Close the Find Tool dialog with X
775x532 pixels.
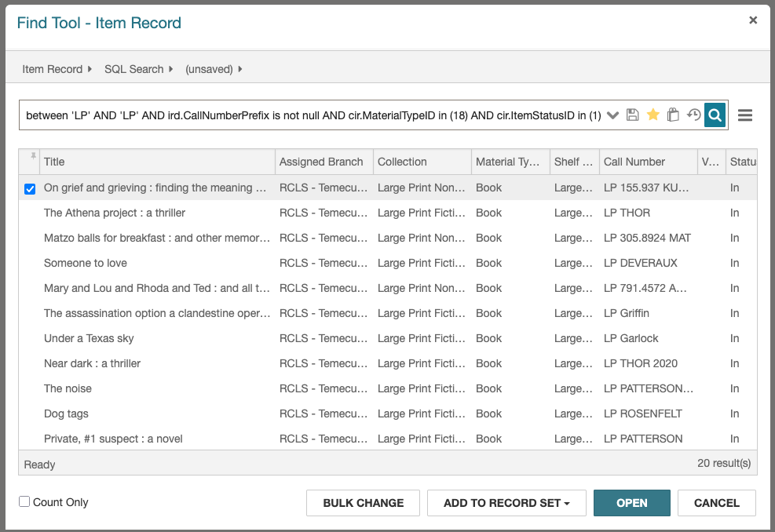click(753, 21)
